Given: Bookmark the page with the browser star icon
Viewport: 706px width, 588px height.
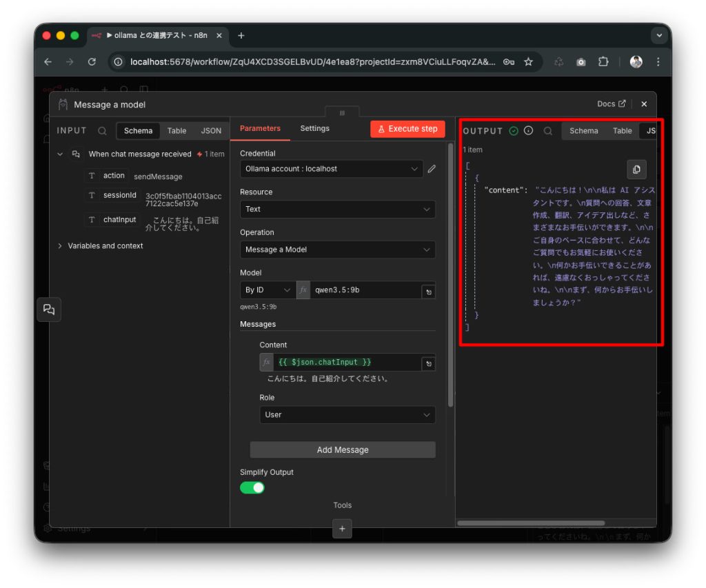Looking at the screenshot, I should point(528,61).
